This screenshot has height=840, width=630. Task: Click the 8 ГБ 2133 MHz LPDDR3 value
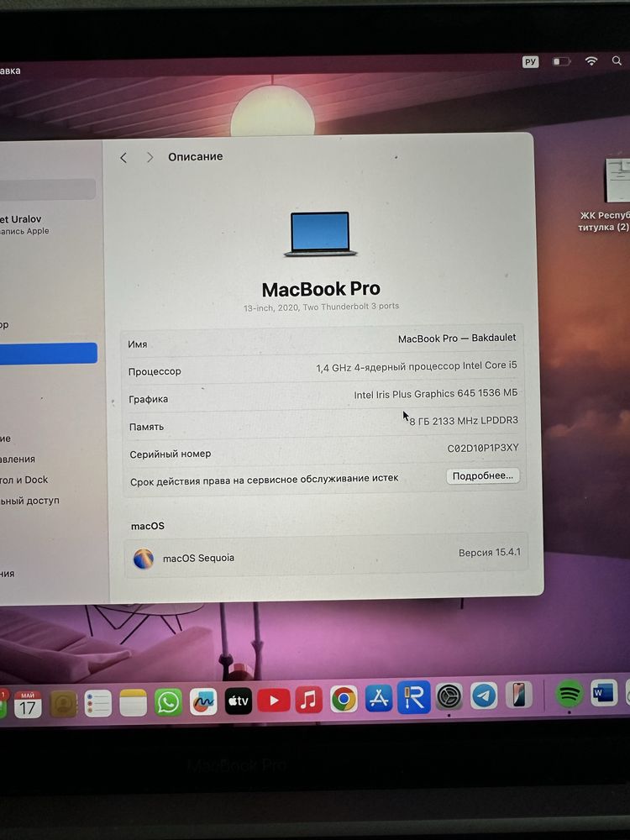click(464, 421)
